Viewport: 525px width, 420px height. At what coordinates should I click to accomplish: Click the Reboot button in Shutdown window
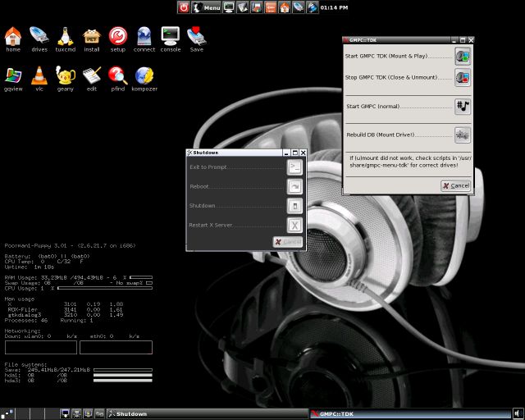click(294, 186)
